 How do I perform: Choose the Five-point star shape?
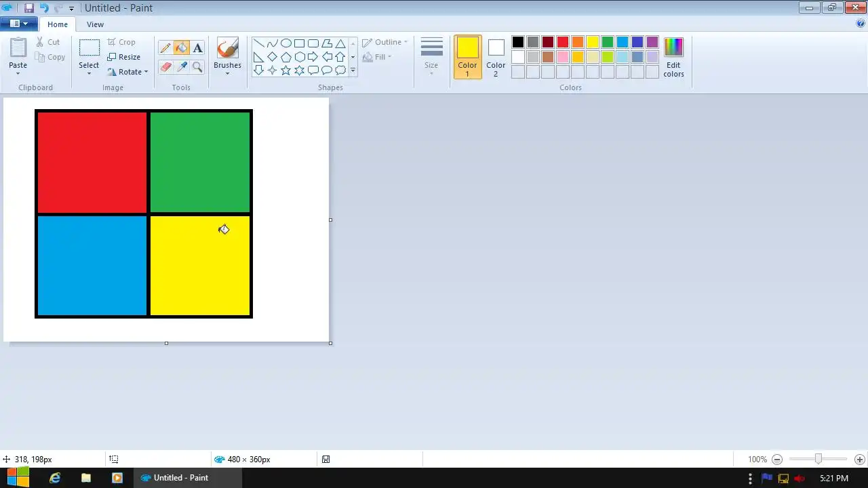[x=286, y=70]
